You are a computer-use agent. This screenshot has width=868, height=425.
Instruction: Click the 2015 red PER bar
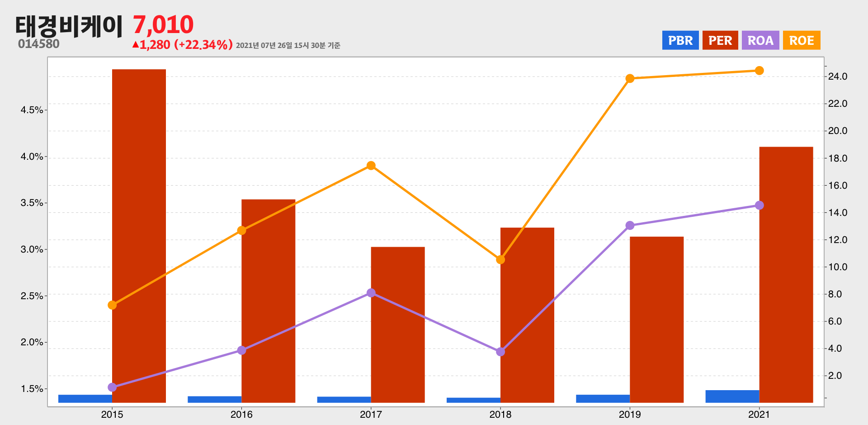coord(139,236)
